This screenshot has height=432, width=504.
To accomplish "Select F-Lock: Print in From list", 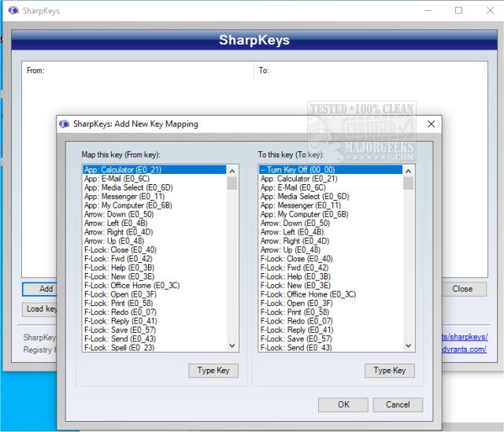I will (154, 303).
